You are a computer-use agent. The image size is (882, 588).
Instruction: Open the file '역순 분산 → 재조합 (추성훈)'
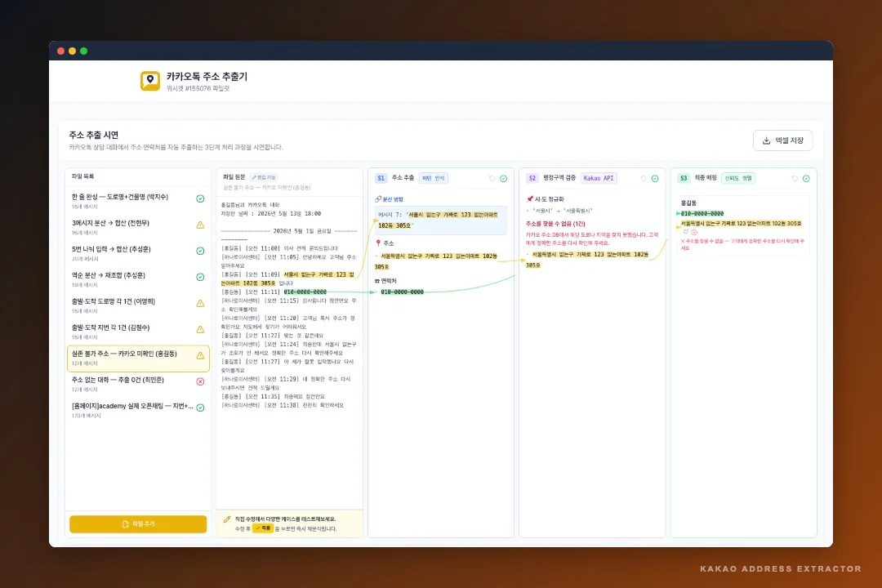(138, 279)
